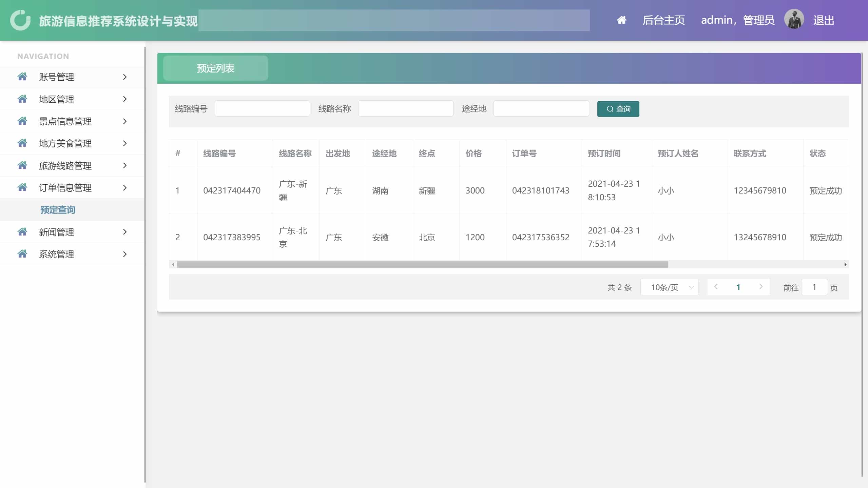Expand 地方美食管理 menu chevron
This screenshot has width=868, height=488.
(125, 143)
